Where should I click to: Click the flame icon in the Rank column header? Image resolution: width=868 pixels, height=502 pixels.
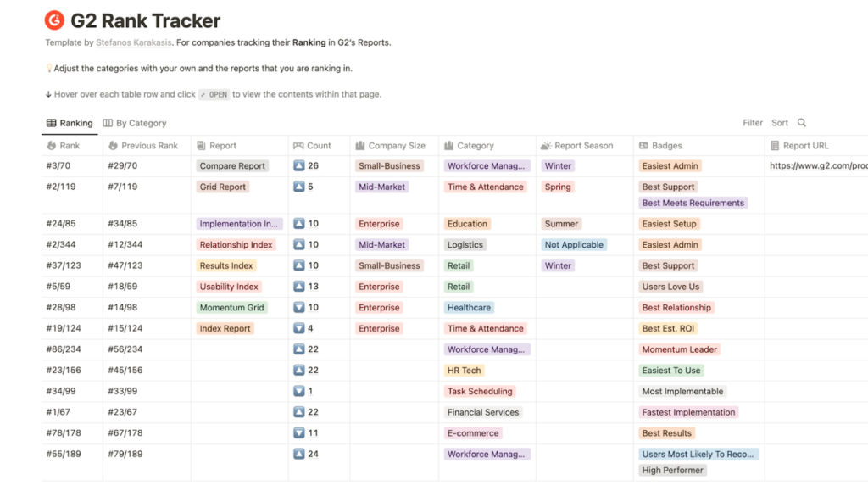[50, 145]
